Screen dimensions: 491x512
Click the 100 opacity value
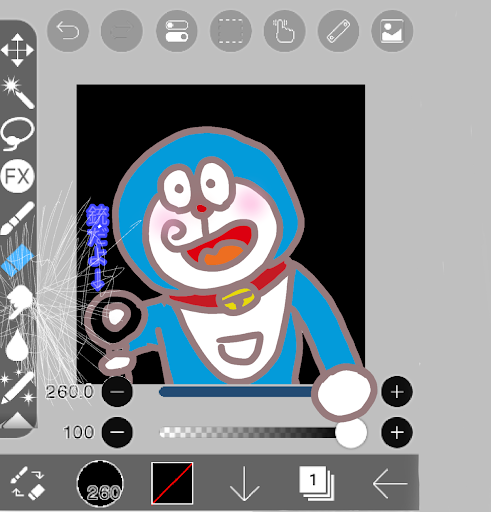[79, 432]
